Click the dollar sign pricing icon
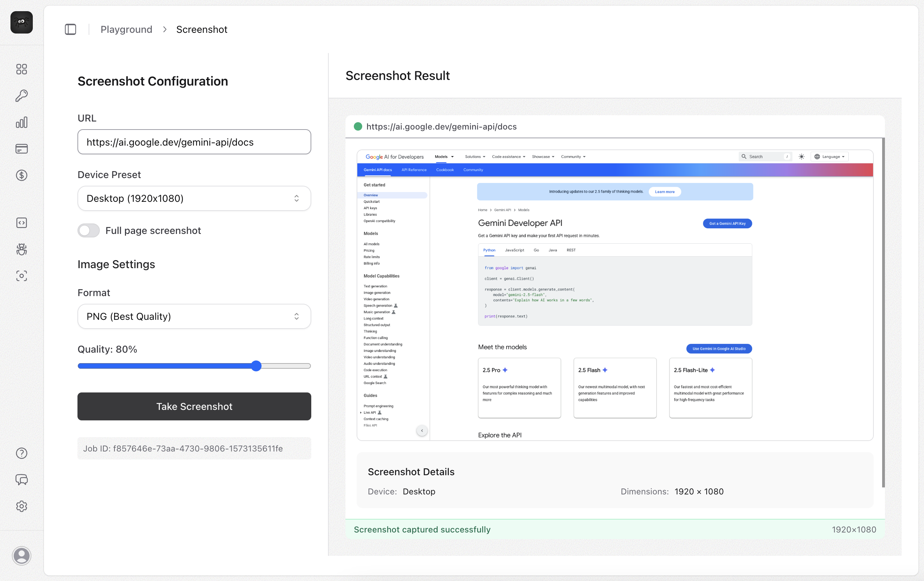Viewport: 924px width, 581px height. point(22,175)
